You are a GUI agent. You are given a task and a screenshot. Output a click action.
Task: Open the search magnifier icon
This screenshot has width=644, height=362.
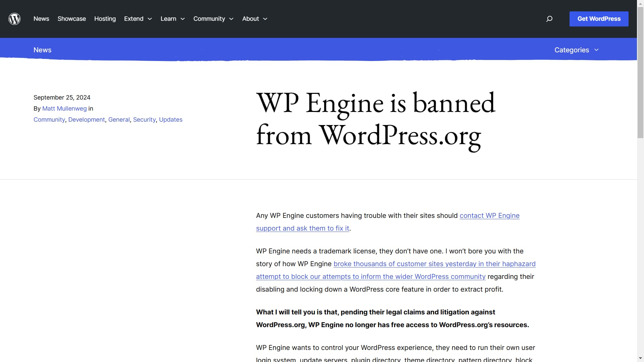549,19
